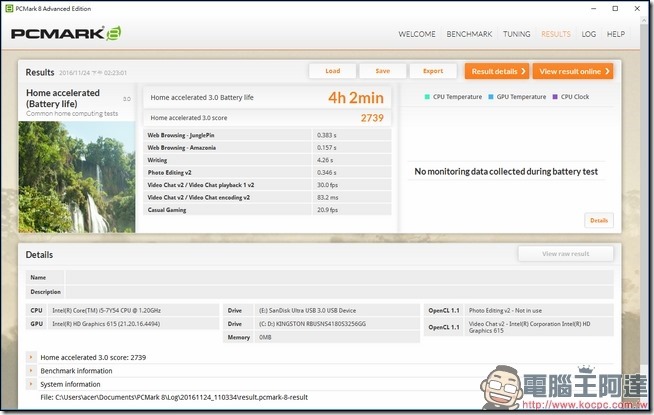Select Web Browsing - Amazonia row
654x415 pixels.
tap(267, 148)
